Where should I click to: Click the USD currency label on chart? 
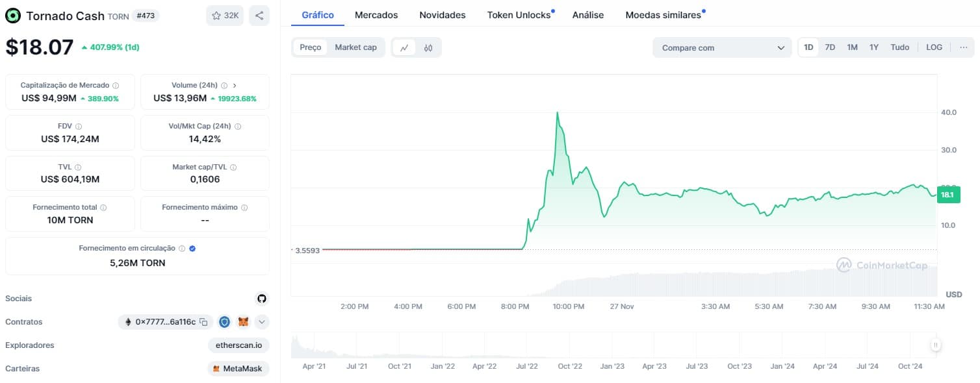click(x=954, y=295)
